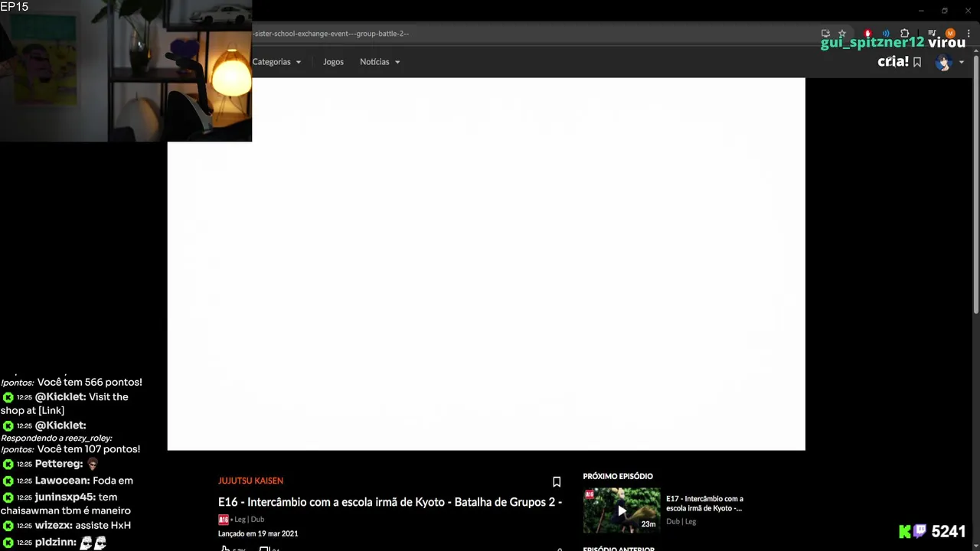
Task: Open the blue sound-wave extension icon
Action: pyautogui.click(x=886, y=34)
